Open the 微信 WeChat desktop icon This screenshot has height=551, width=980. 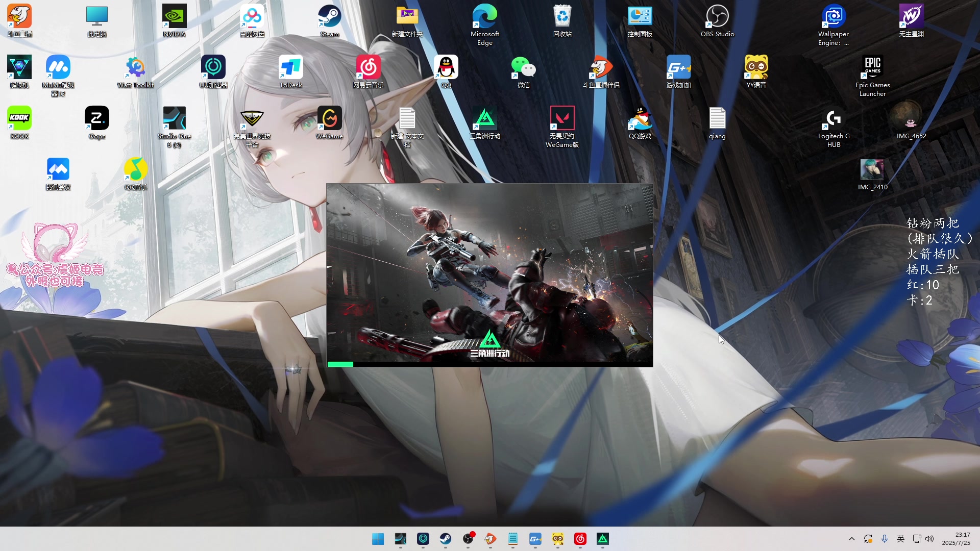pyautogui.click(x=524, y=72)
